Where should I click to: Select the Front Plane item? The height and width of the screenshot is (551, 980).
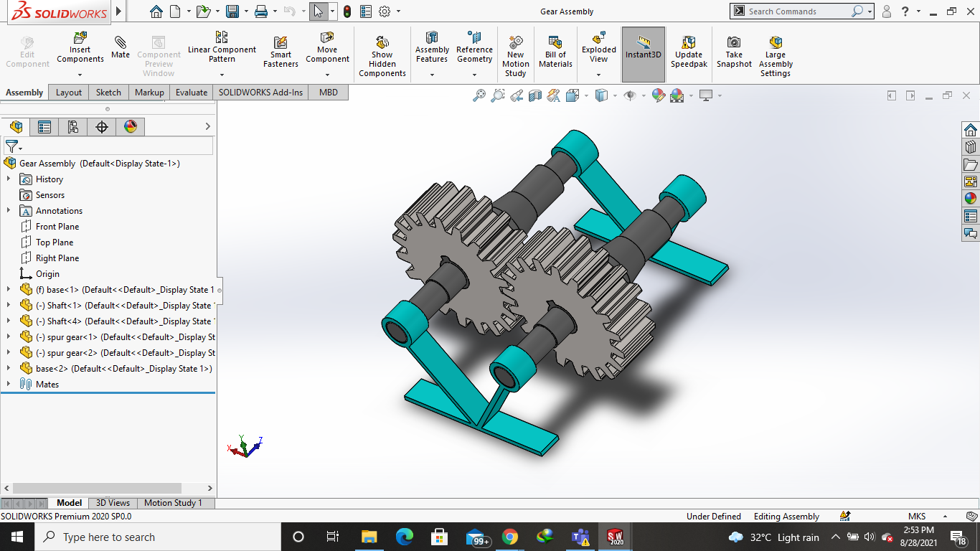[x=57, y=227]
